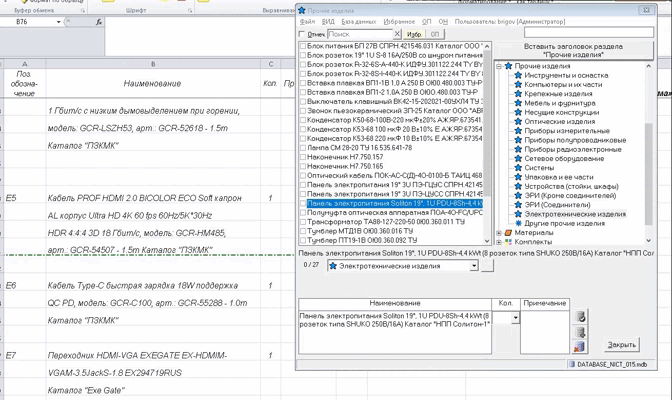The width and height of the screenshot is (672, 400).
Task: Expand the Материалы tree node
Action: pyautogui.click(x=499, y=233)
